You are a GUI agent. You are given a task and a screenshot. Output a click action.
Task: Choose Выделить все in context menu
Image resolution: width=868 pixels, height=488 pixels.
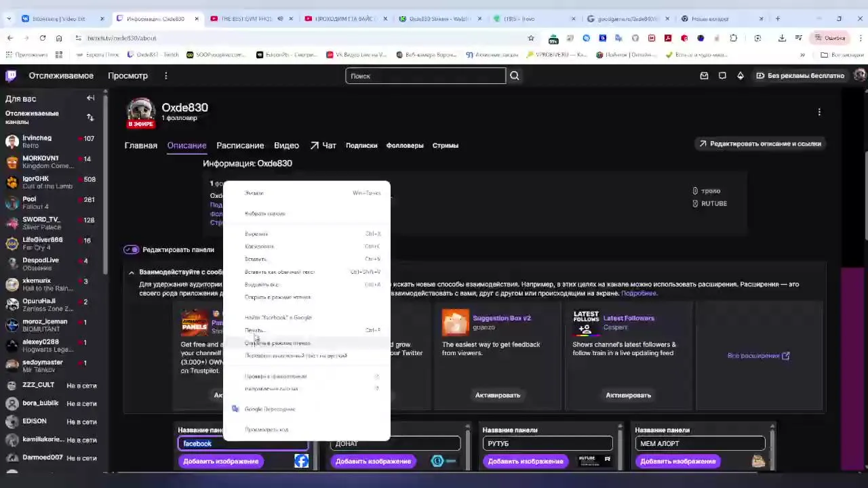307,285
